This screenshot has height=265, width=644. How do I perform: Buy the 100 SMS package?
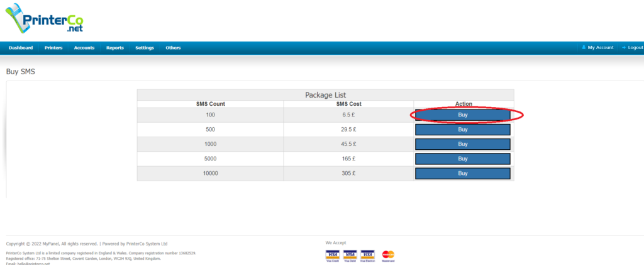pyautogui.click(x=463, y=115)
